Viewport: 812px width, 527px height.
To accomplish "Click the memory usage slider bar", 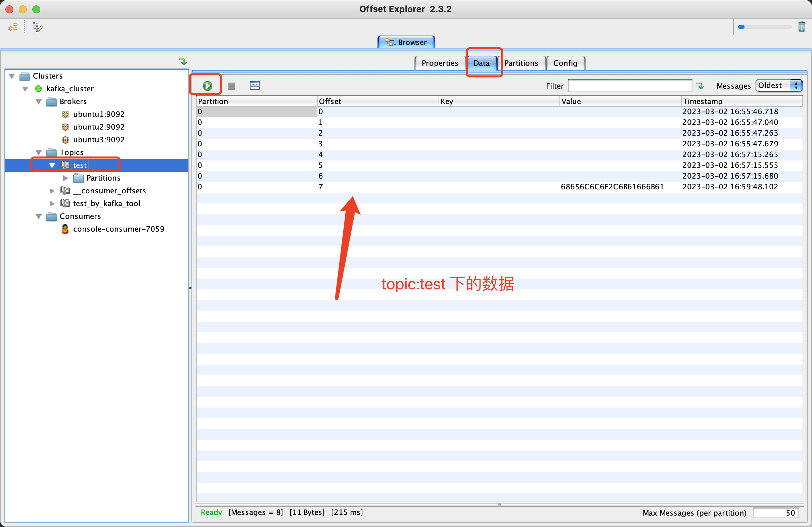I will (x=764, y=27).
